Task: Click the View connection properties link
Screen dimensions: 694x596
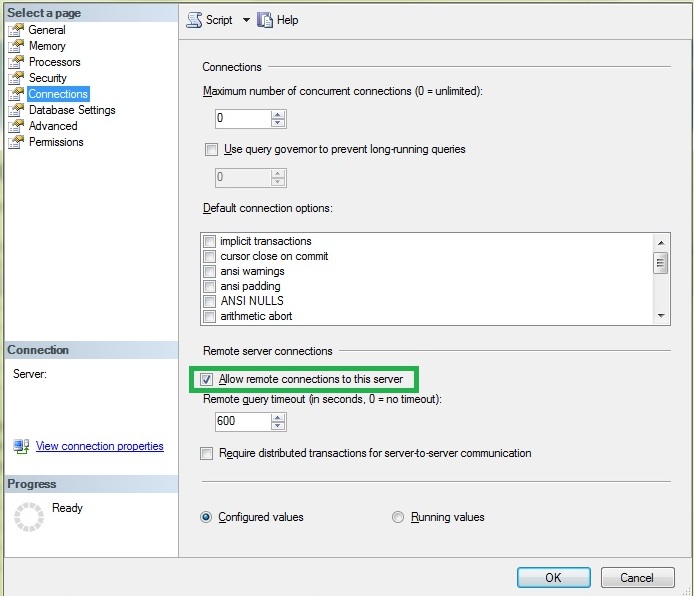Action: coord(100,446)
